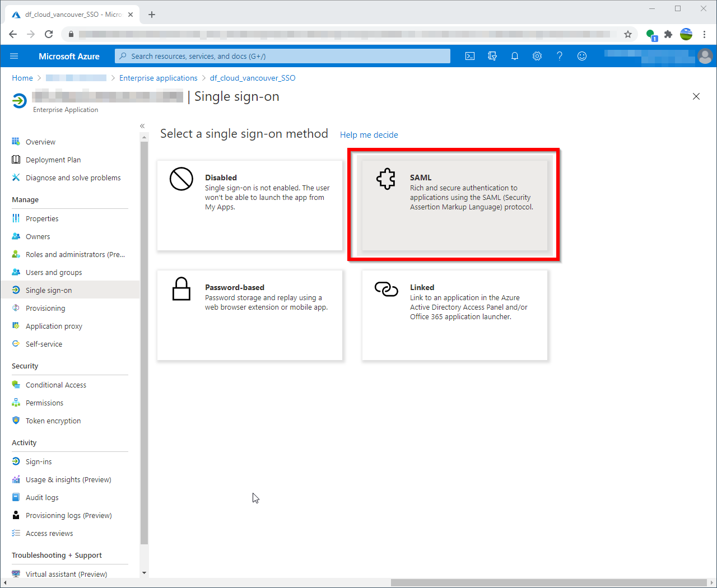Screen dimensions: 717x588
Task: Close the Single sign-on blade
Action: [696, 96]
